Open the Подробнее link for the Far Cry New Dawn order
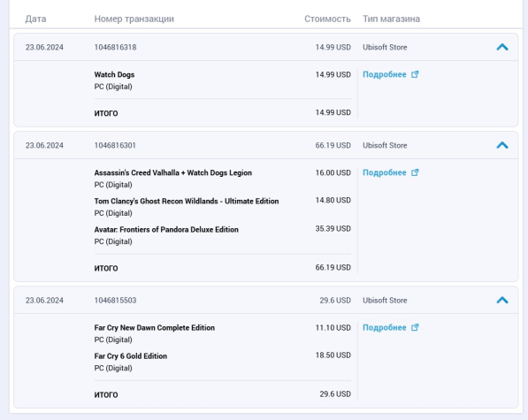The height and width of the screenshot is (420, 528). [x=385, y=327]
